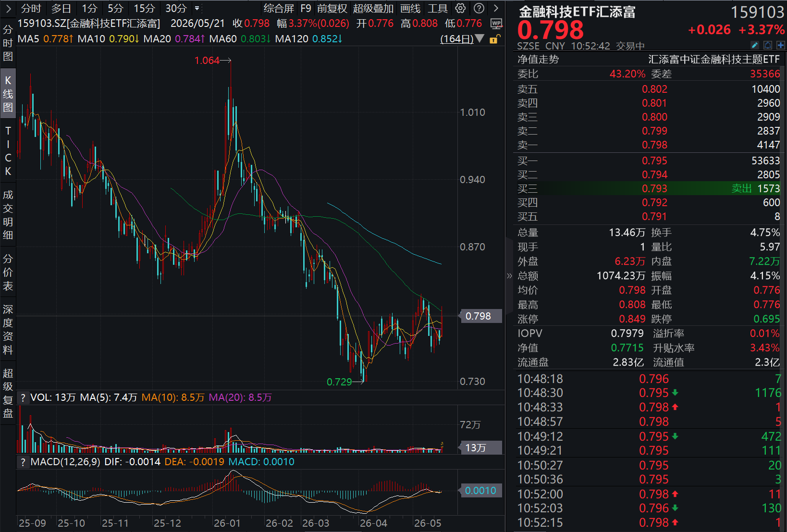This screenshot has width=787, height=532.
Task: Click 卖五 price 0.802
Action: point(654,89)
